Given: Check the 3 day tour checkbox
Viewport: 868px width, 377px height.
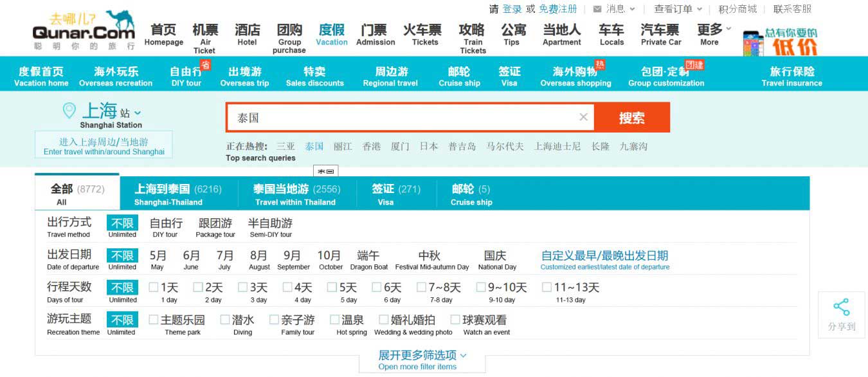Looking at the screenshot, I should click(243, 287).
